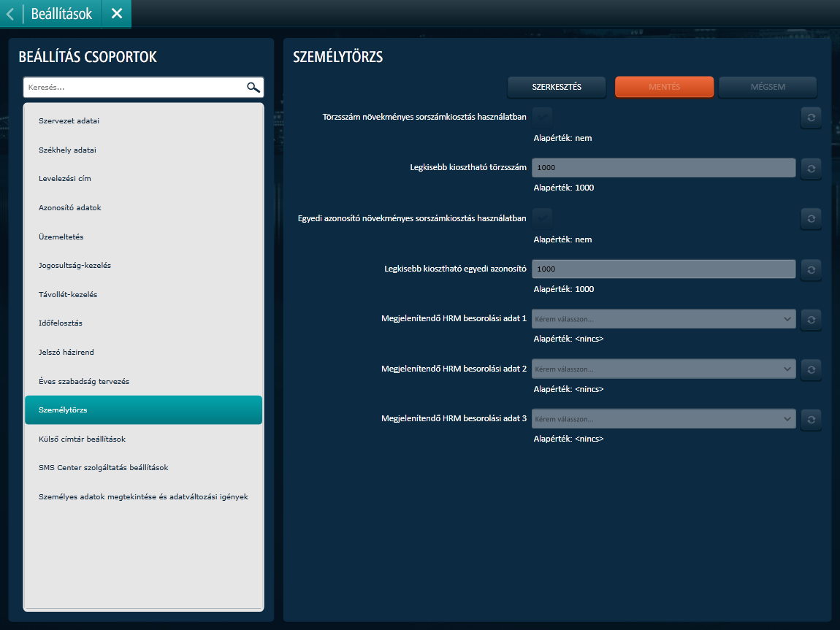The image size is (840, 630).
Task: Click Legkisebb kiosztható törzsszám input field
Action: tap(663, 167)
